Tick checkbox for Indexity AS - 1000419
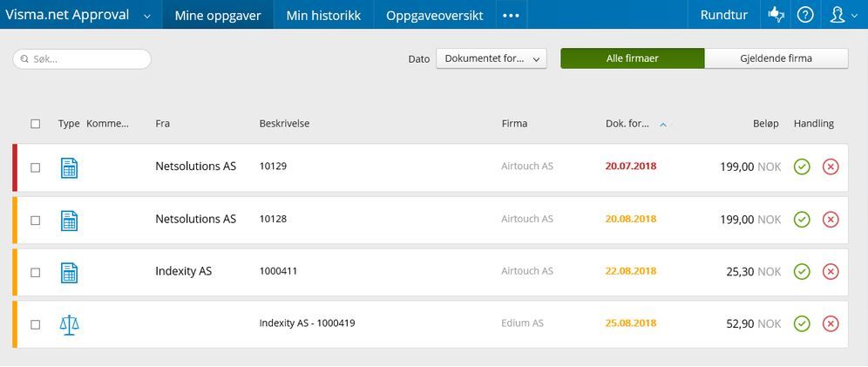The height and width of the screenshot is (367, 868). tap(36, 325)
